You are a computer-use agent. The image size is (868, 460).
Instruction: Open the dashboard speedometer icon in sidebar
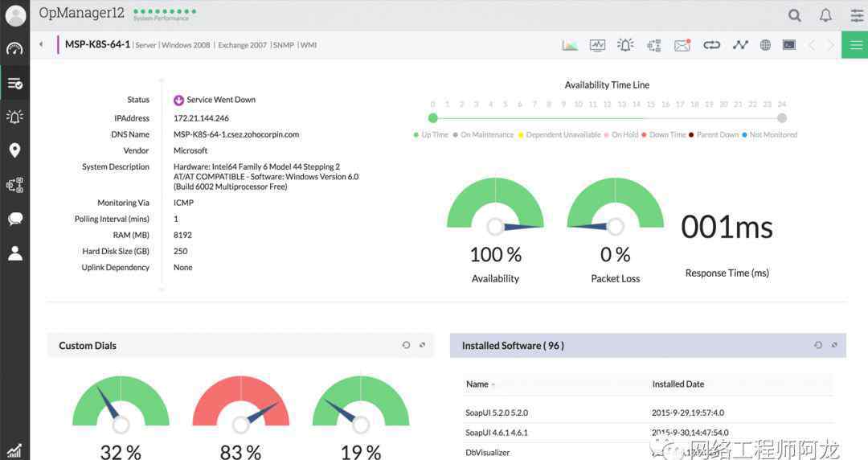point(15,49)
